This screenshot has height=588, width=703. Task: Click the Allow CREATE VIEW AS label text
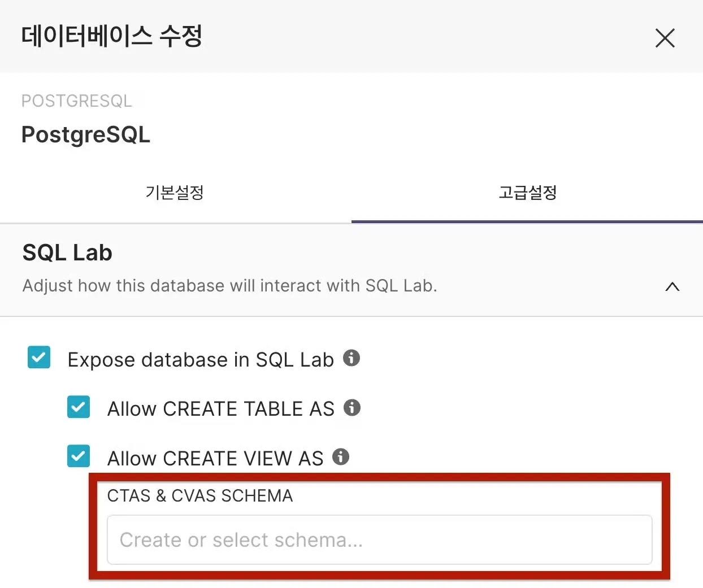[x=215, y=459]
